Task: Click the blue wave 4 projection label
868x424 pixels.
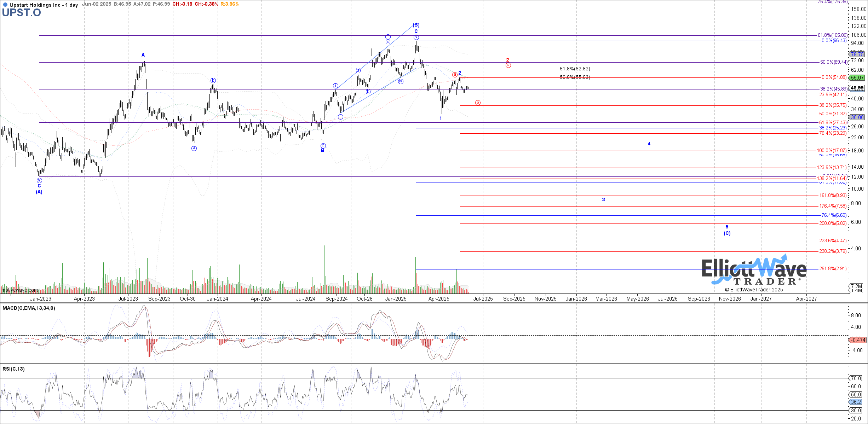Action: pyautogui.click(x=649, y=144)
